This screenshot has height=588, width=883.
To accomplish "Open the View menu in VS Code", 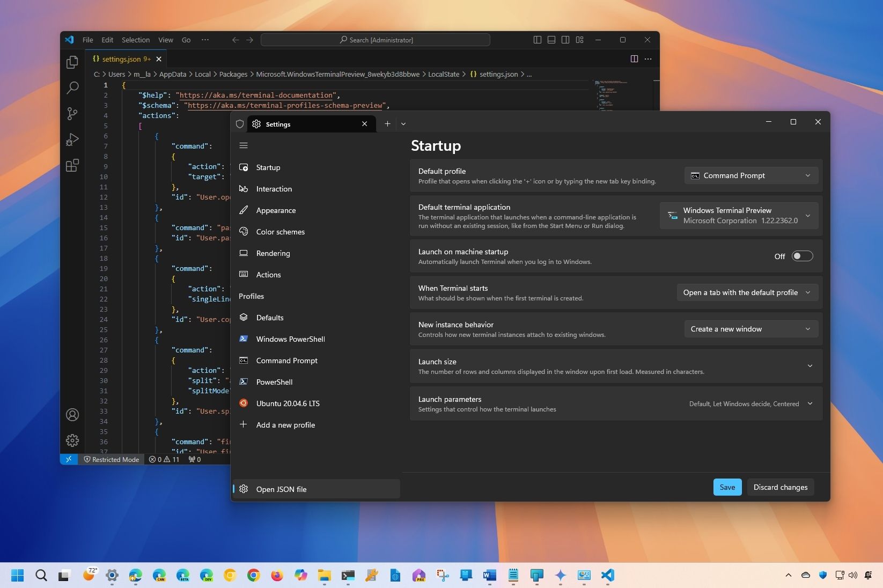I will tap(165, 40).
